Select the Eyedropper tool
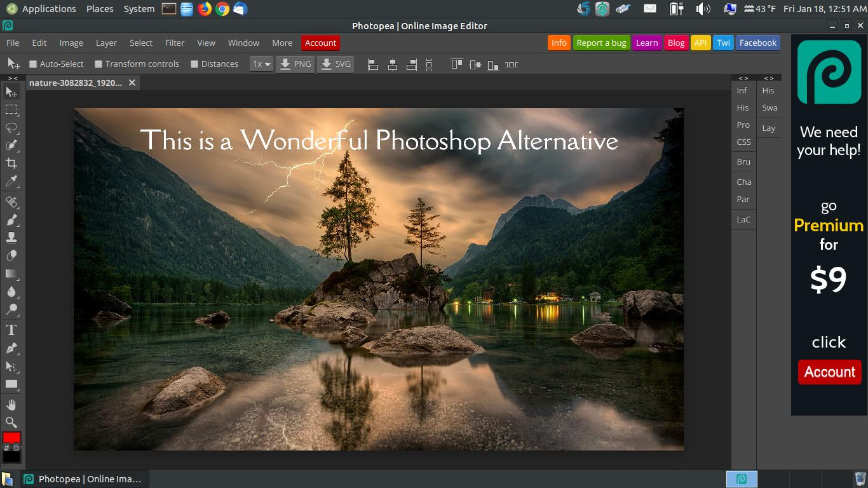 tap(11, 181)
